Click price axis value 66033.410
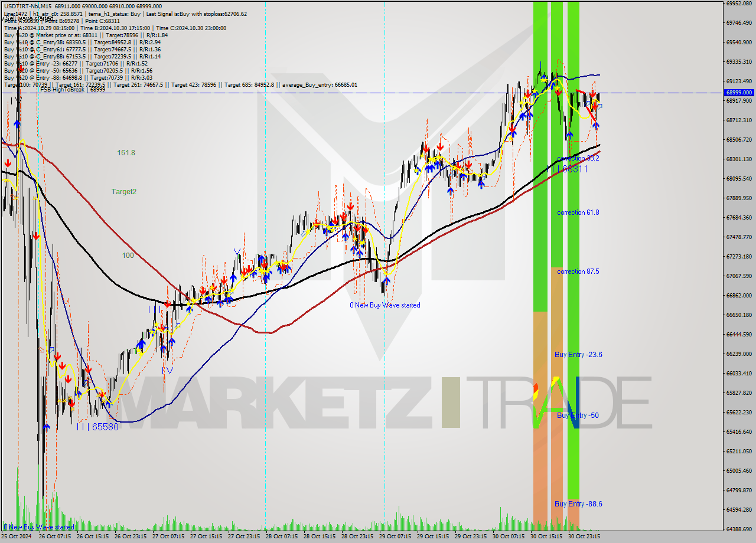This screenshot has height=543, width=756. (739, 373)
